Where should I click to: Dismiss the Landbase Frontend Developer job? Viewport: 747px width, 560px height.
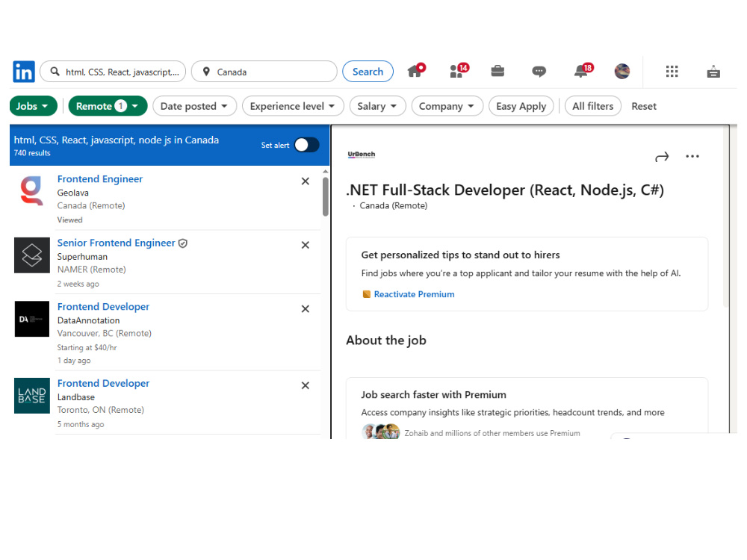coord(306,385)
